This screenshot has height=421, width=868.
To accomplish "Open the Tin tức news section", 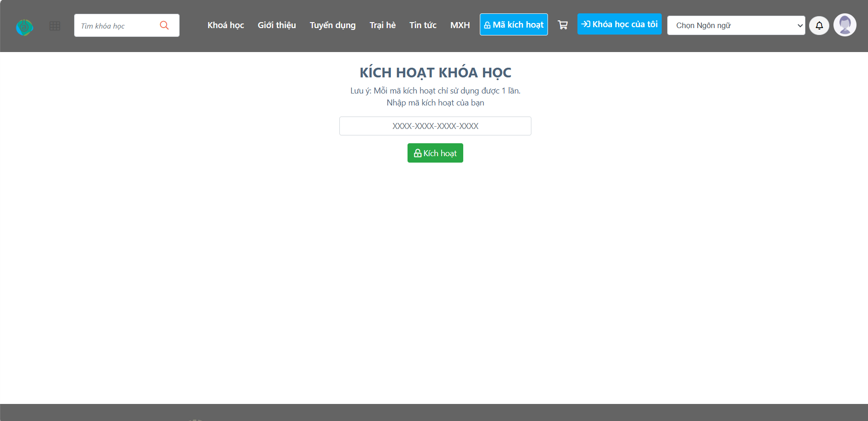I will click(423, 25).
